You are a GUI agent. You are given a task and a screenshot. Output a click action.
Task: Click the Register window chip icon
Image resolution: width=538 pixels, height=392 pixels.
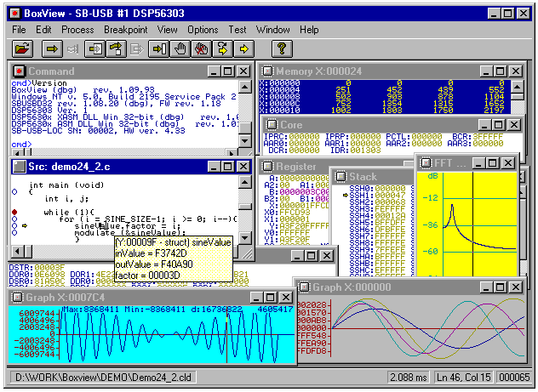click(x=267, y=166)
